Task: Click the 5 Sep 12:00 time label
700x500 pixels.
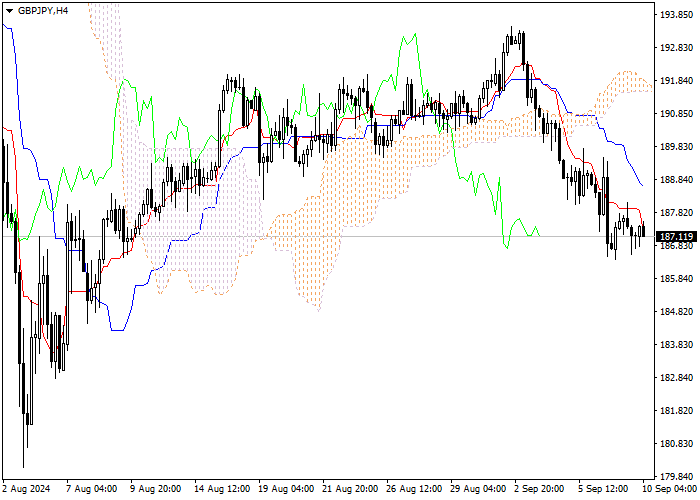Action: coord(604,489)
